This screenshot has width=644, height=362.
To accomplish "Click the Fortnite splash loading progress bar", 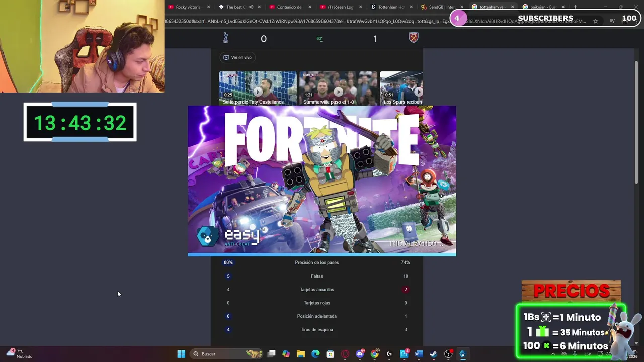I will click(x=322, y=254).
